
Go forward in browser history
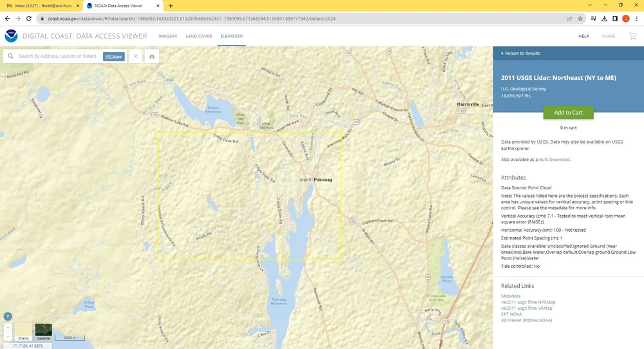coord(18,19)
